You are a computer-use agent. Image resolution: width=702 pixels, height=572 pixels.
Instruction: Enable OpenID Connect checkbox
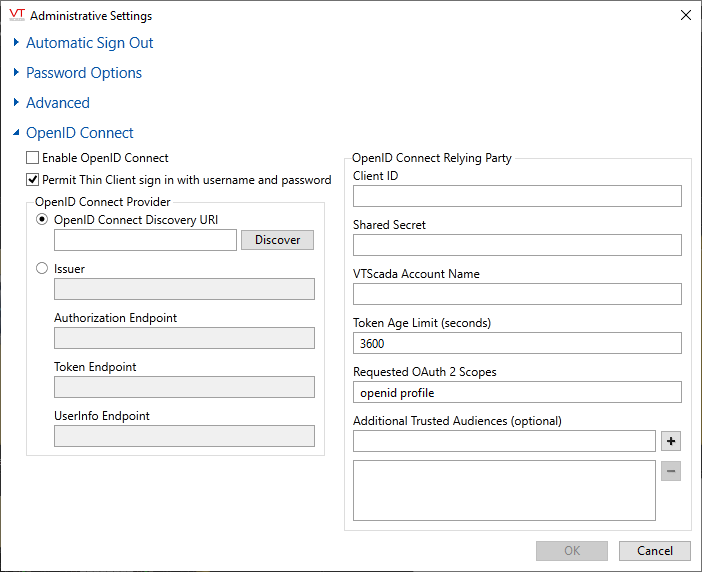(x=32, y=158)
